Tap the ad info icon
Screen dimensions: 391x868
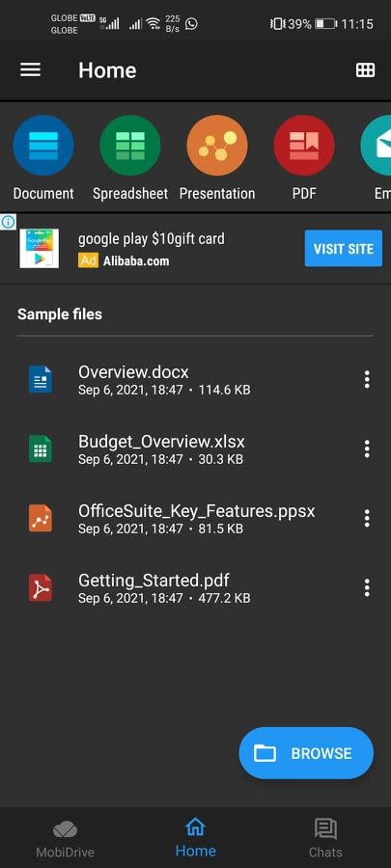(8, 223)
